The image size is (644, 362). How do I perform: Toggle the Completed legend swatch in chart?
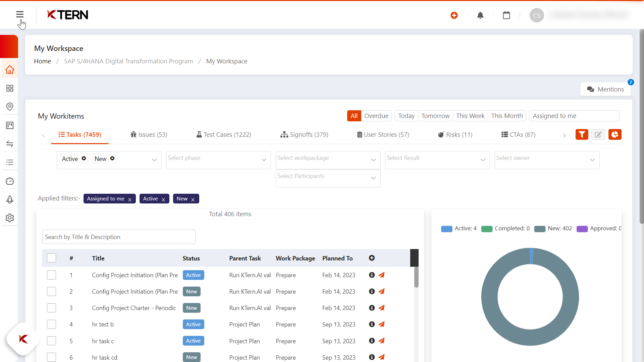tap(487, 229)
